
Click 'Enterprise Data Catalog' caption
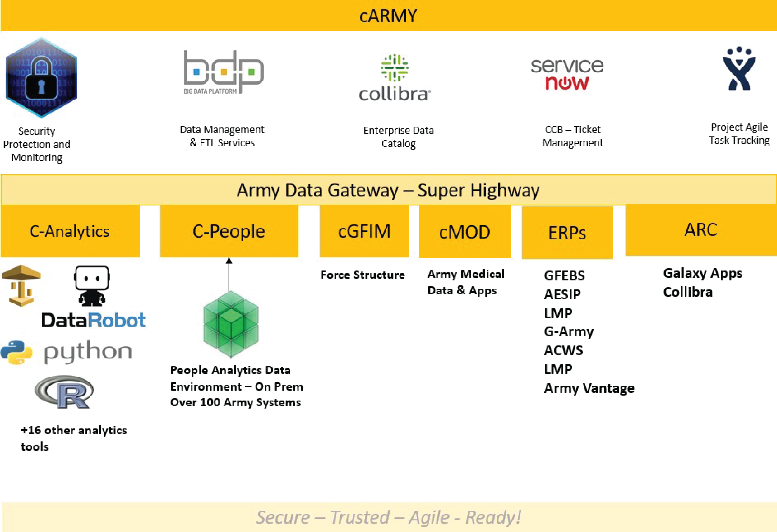(x=398, y=137)
